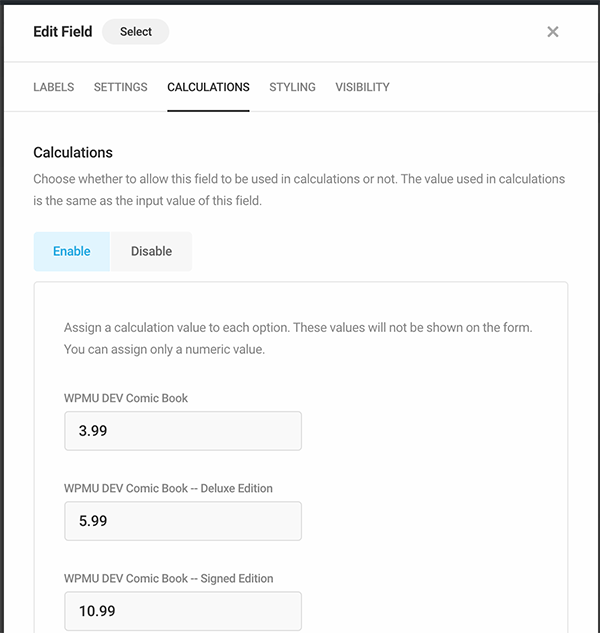Click the Signed Edition 10.99 input

coord(183,610)
